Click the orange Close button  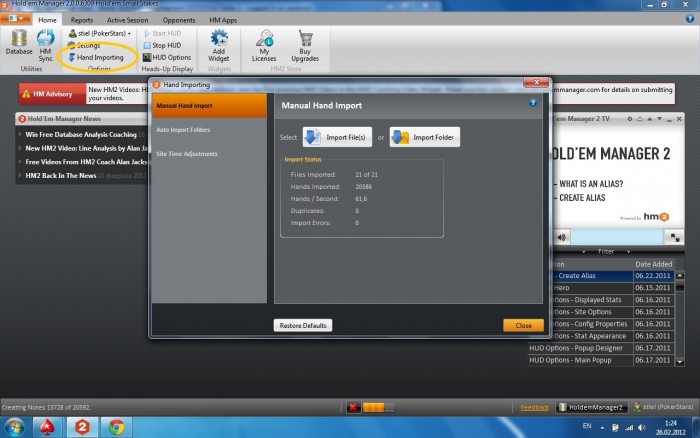523,325
